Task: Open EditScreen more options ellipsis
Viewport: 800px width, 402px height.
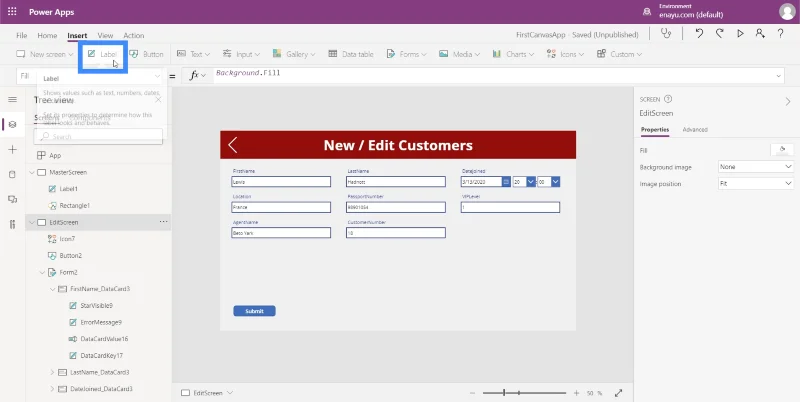Action: 163,222
